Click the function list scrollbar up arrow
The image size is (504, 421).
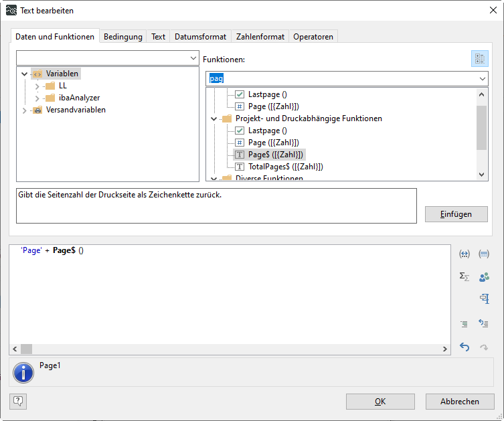[481, 94]
